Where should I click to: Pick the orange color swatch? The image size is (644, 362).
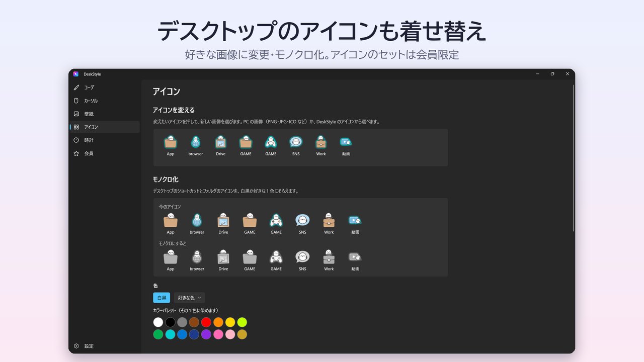pyautogui.click(x=218, y=322)
